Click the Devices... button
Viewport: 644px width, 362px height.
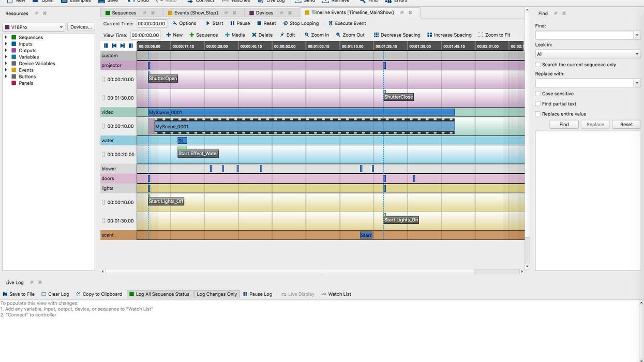point(81,27)
